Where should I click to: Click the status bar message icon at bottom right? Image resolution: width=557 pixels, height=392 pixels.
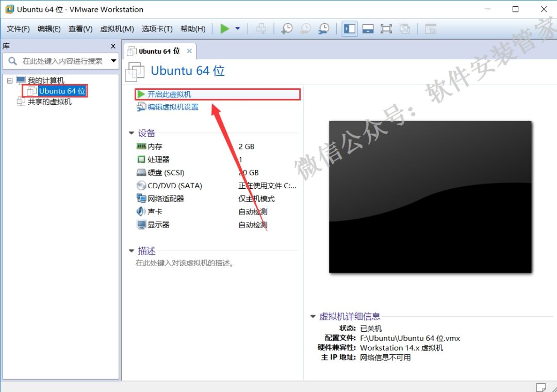tap(540, 387)
